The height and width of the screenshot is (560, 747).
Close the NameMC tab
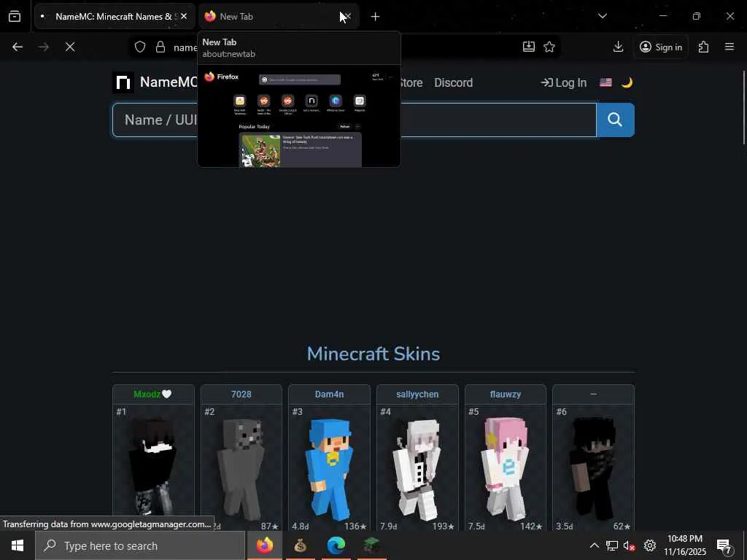pos(184,17)
